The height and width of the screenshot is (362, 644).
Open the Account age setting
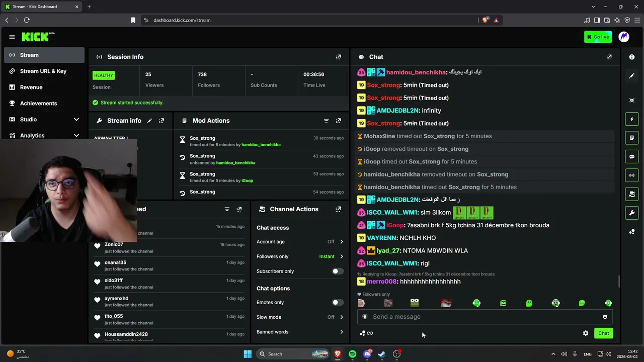pyautogui.click(x=300, y=242)
